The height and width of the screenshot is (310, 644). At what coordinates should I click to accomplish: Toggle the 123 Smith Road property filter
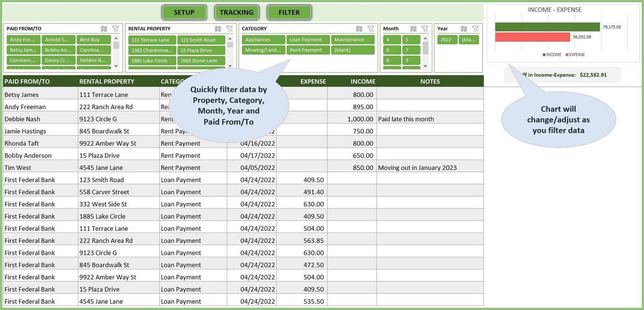pyautogui.click(x=201, y=40)
